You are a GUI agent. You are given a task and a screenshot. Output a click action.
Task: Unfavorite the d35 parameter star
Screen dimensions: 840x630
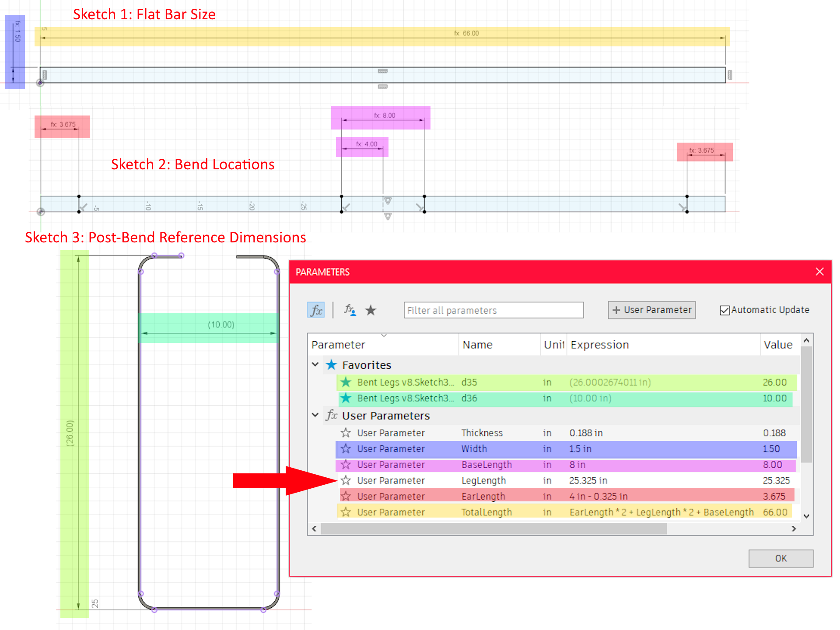point(346,382)
